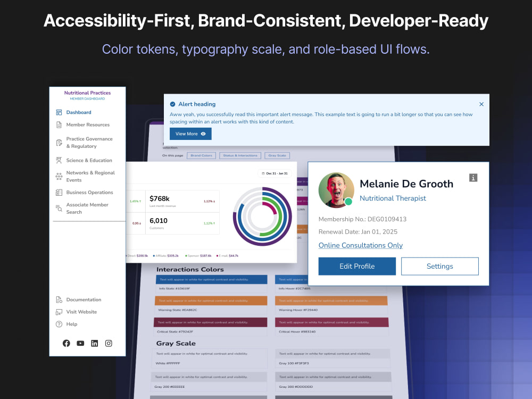Click the Settings button
The height and width of the screenshot is (399, 532).
coord(440,267)
